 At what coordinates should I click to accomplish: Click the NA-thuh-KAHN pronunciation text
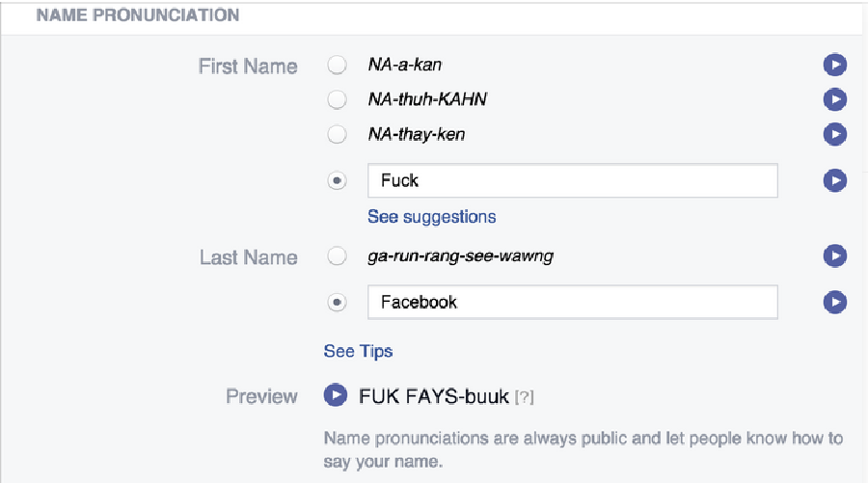pyautogui.click(x=427, y=99)
